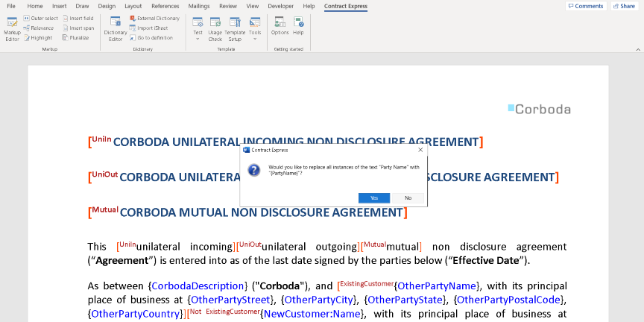
Task: Switch to the Layout tab
Action: point(133,6)
